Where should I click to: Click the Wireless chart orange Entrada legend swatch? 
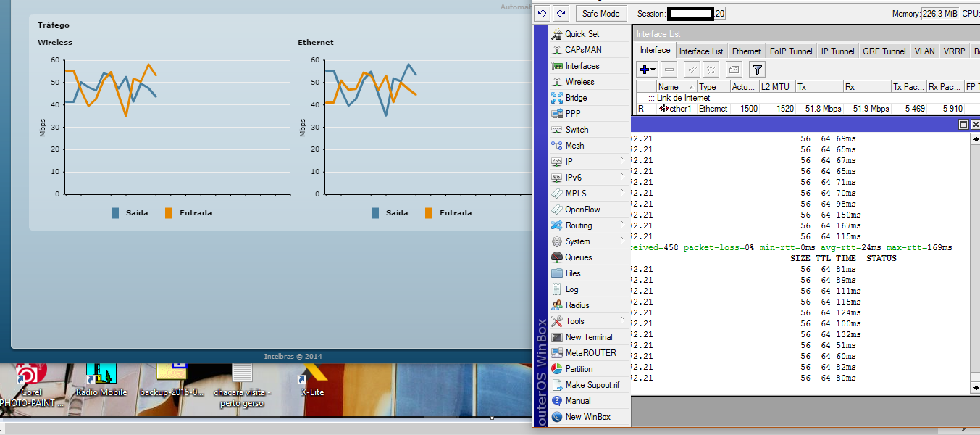tap(169, 213)
